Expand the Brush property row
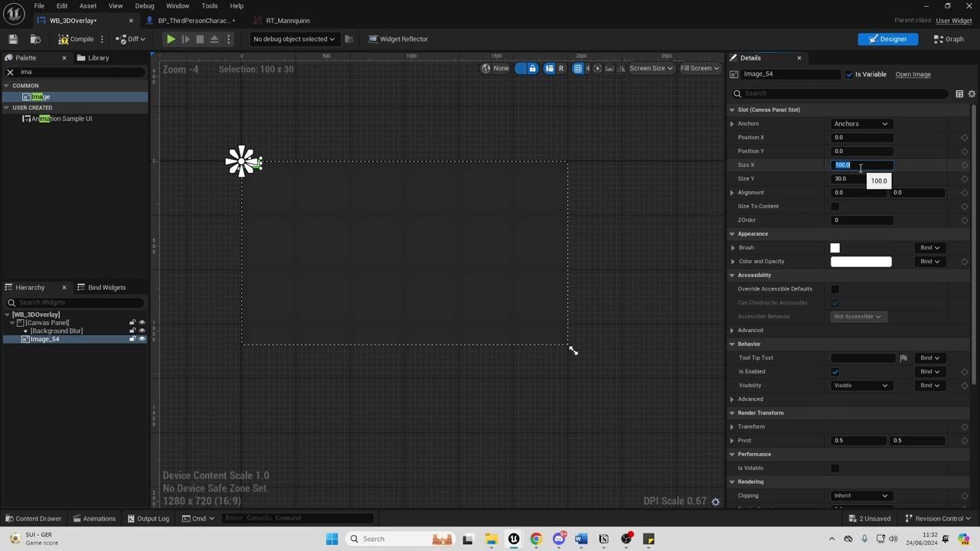 [x=733, y=248]
